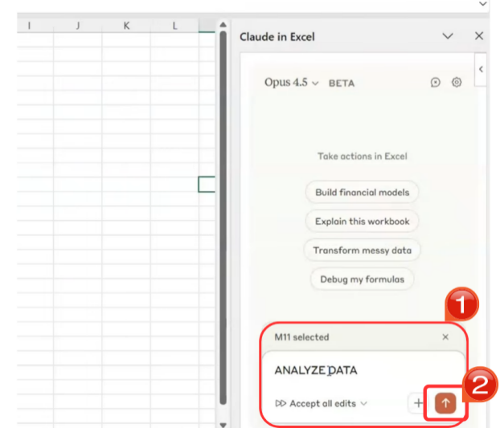504x428 pixels.
Task: Click the selected cell M11
Action: point(207,185)
